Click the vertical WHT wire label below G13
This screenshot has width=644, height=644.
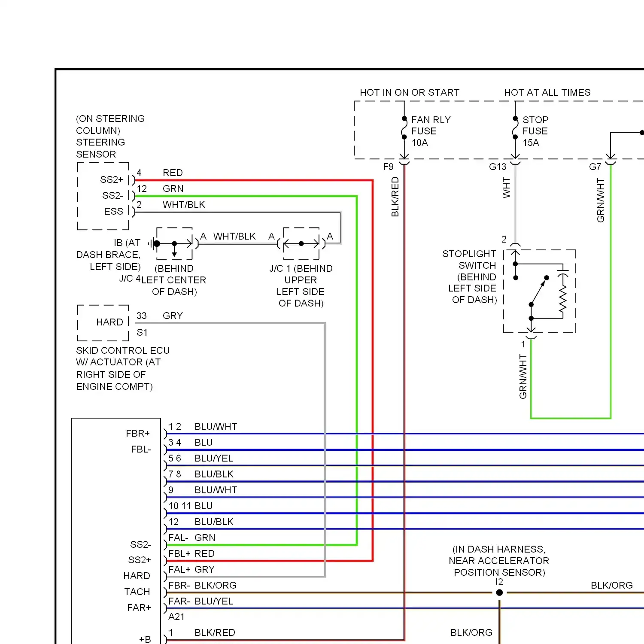click(x=506, y=188)
